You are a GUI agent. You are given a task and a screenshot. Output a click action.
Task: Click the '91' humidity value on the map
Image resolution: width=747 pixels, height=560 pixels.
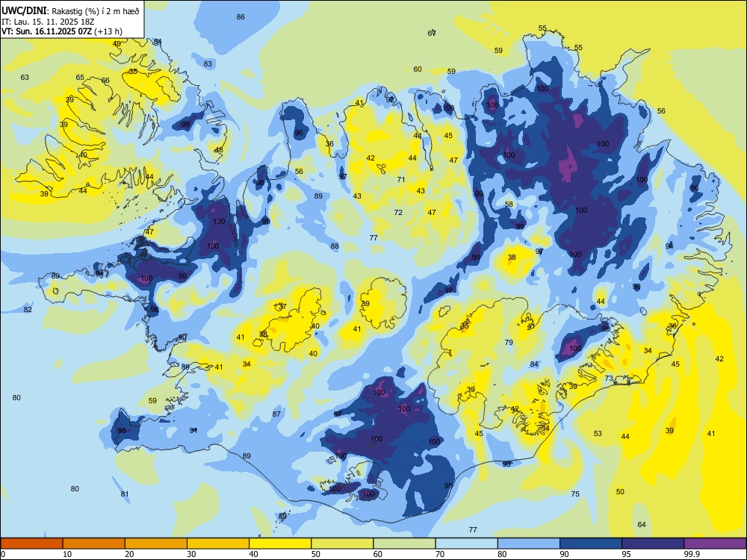[193, 430]
